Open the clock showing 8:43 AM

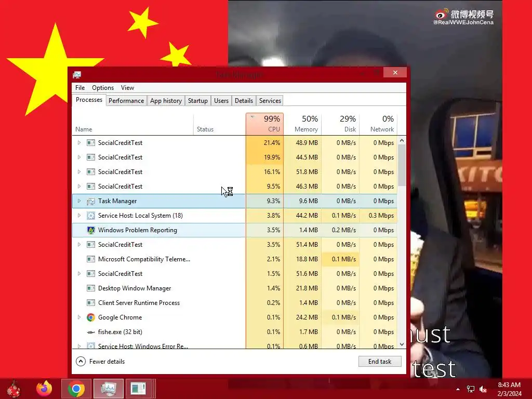coord(509,389)
